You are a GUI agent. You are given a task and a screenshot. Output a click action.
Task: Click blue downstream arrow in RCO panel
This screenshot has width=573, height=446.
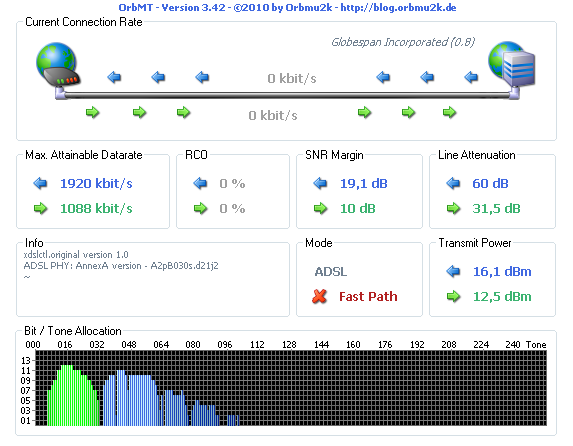pos(200,183)
